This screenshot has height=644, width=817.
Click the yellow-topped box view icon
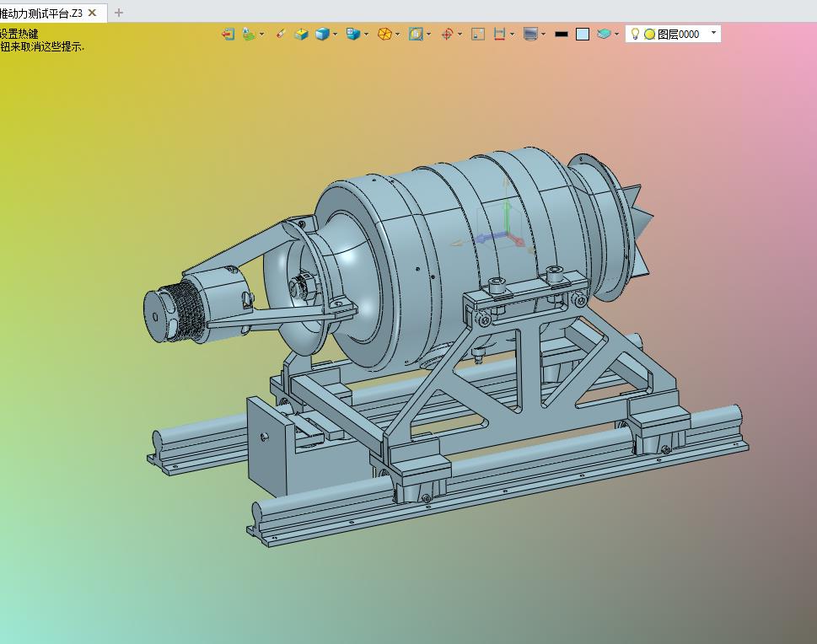click(301, 35)
